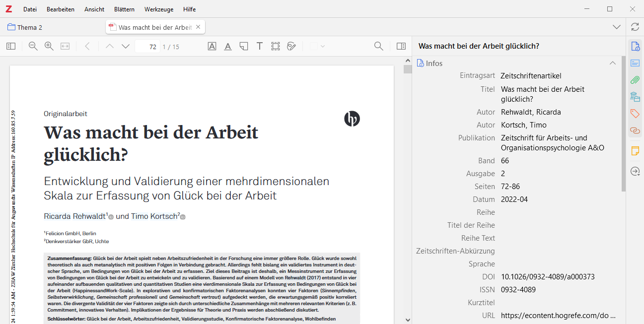This screenshot has height=324, width=644.
Task: Jump to Attachments paperclip icon
Action: tap(635, 80)
